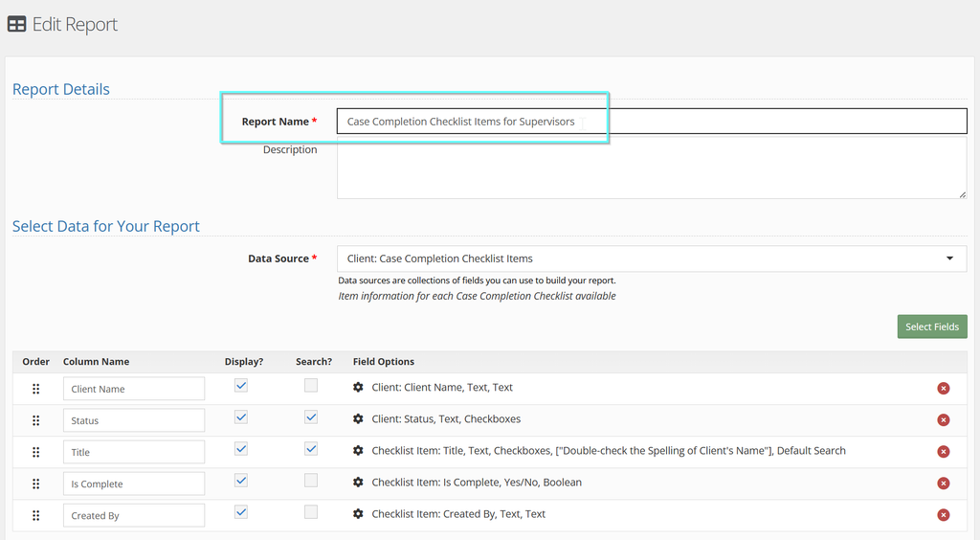This screenshot has width=980, height=540.
Task: Open field options gear for Client Name
Action: coord(358,388)
